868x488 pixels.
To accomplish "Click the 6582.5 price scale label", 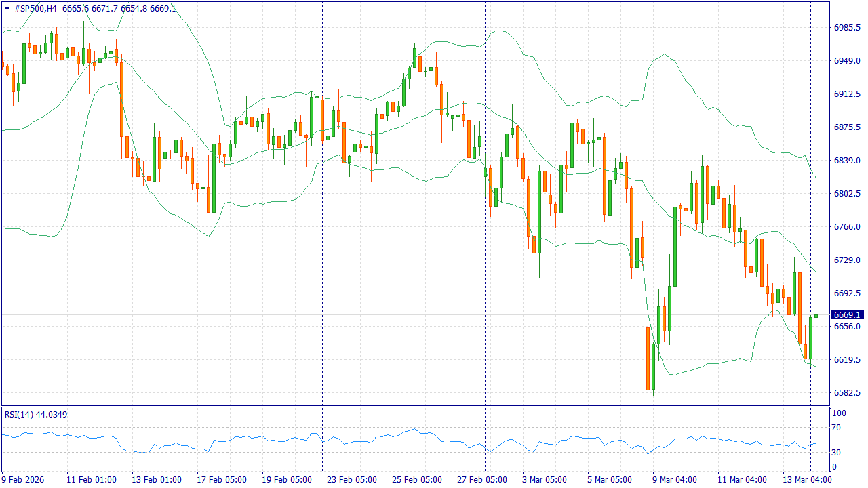I will click(847, 393).
